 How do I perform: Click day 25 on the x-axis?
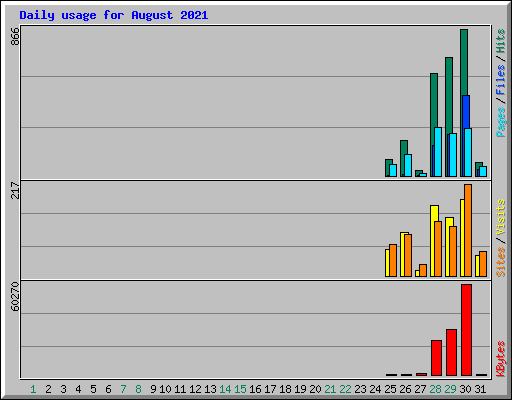[390, 389]
